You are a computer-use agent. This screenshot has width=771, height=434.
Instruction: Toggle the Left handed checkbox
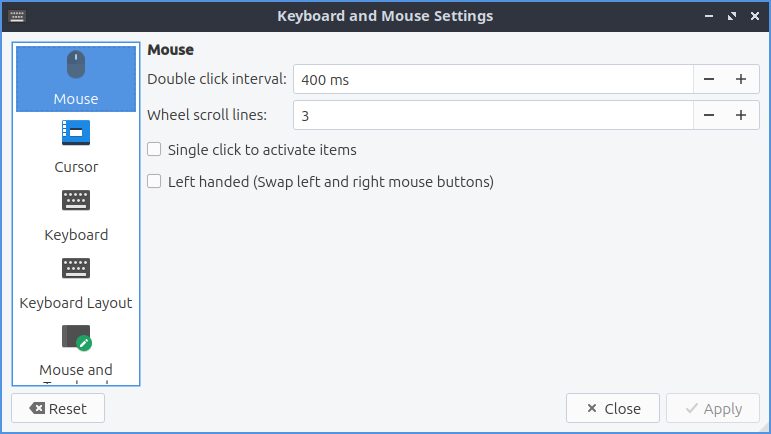pos(154,182)
